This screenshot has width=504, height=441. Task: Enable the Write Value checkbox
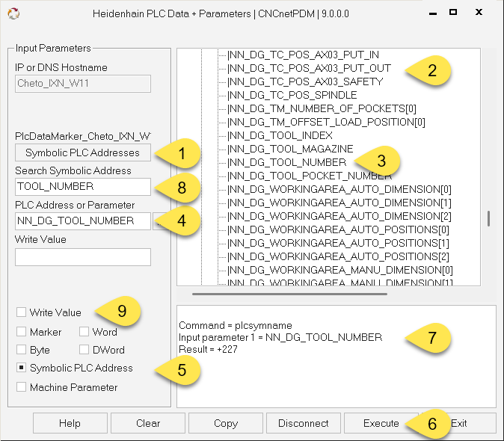(x=21, y=312)
